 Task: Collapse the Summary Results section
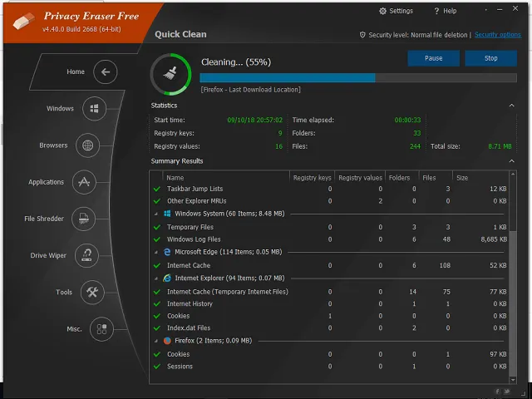pyautogui.click(x=512, y=161)
